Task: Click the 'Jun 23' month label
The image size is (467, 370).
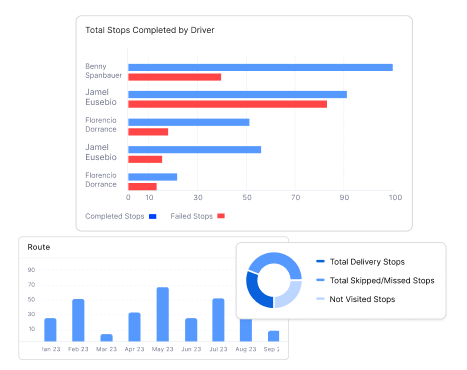Action: 191,349
